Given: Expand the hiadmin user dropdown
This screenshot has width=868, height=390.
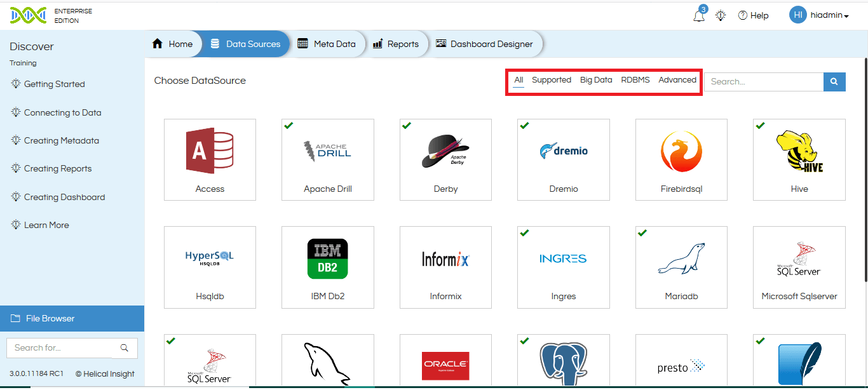Looking at the screenshot, I should [x=830, y=15].
